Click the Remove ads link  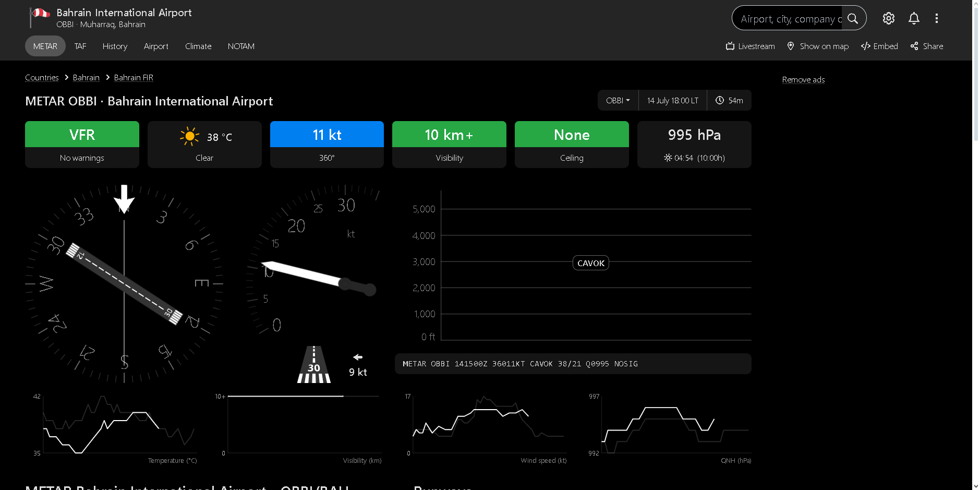(x=803, y=79)
